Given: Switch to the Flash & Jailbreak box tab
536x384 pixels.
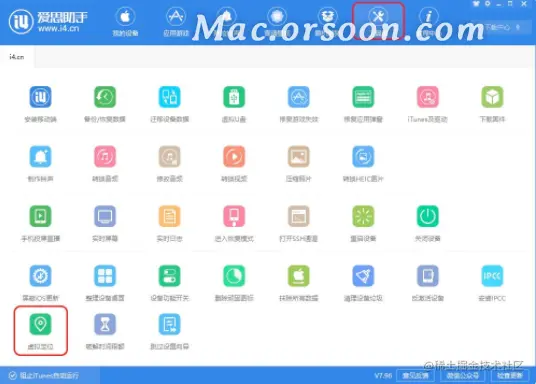Looking at the screenshot, I should point(327,22).
